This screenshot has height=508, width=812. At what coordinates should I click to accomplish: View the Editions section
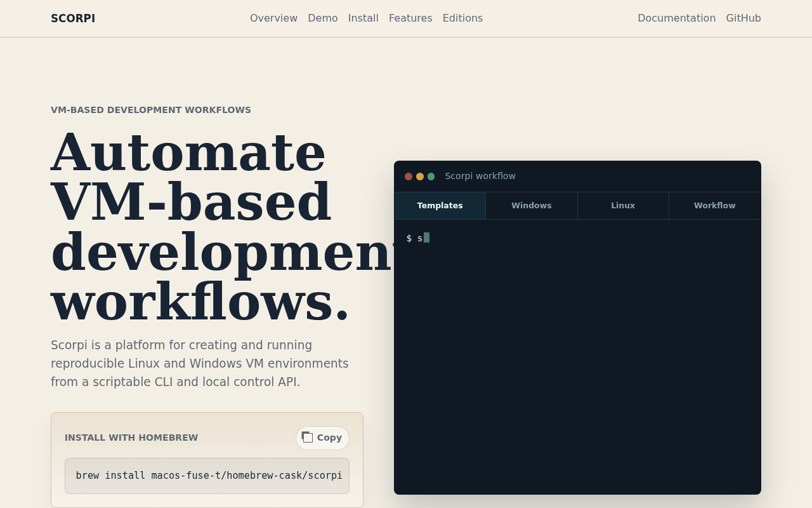[462, 18]
